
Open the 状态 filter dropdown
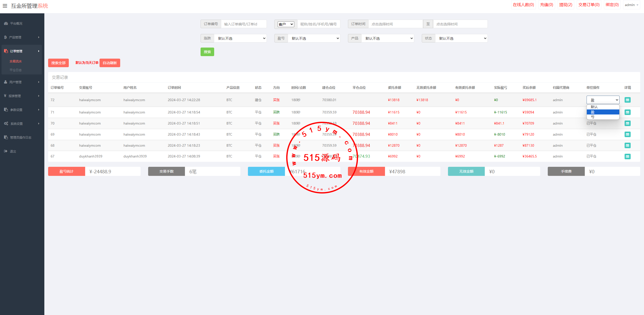point(462,38)
